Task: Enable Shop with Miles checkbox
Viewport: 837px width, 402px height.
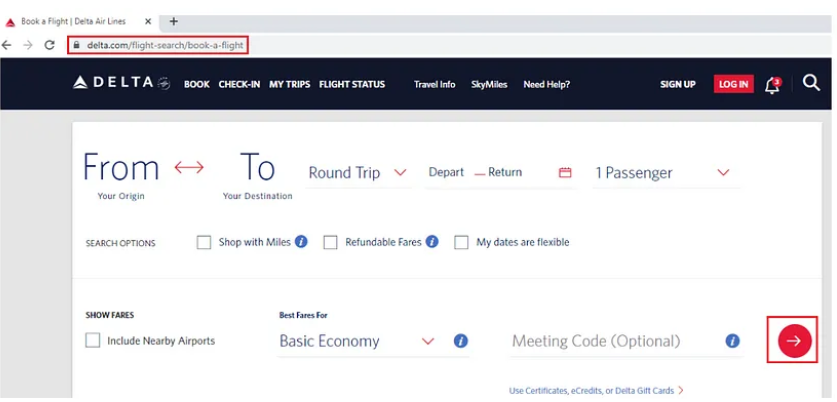Action: pyautogui.click(x=204, y=243)
